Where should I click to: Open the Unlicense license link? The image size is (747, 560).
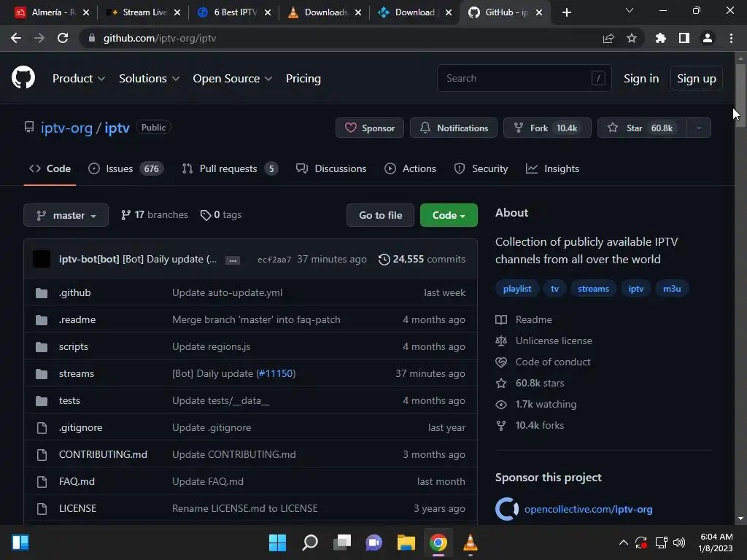pos(554,341)
